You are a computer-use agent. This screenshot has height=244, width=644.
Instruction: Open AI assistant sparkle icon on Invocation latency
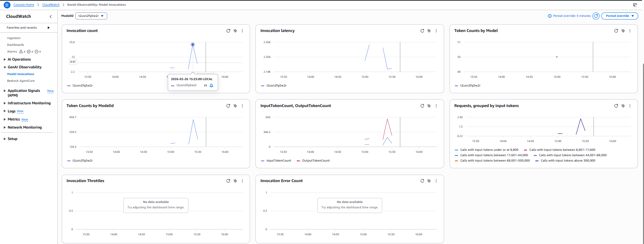tap(429, 31)
